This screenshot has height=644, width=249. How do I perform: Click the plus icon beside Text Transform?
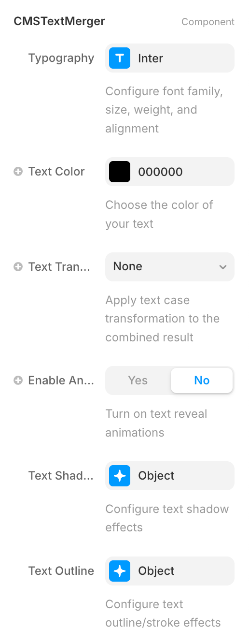(18, 267)
